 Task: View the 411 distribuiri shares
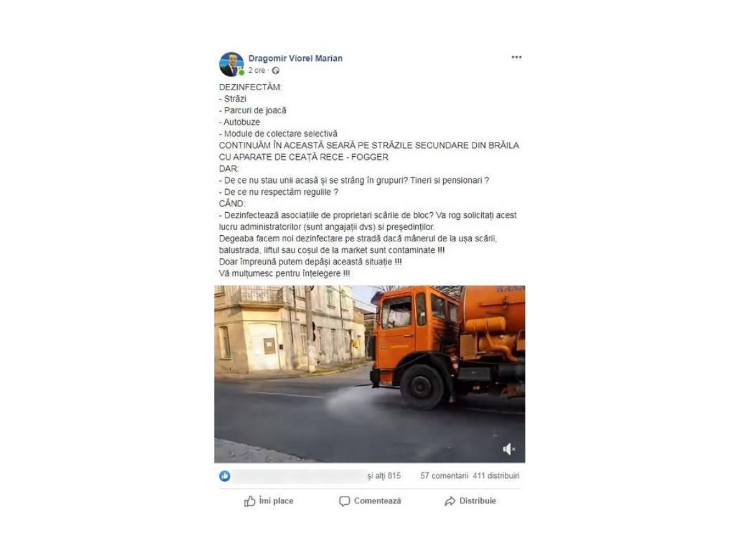coord(496,476)
